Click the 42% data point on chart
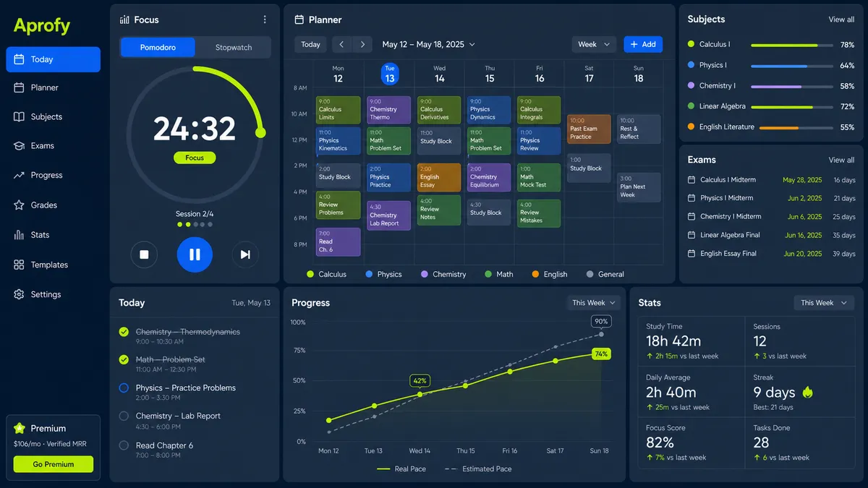 tap(420, 394)
